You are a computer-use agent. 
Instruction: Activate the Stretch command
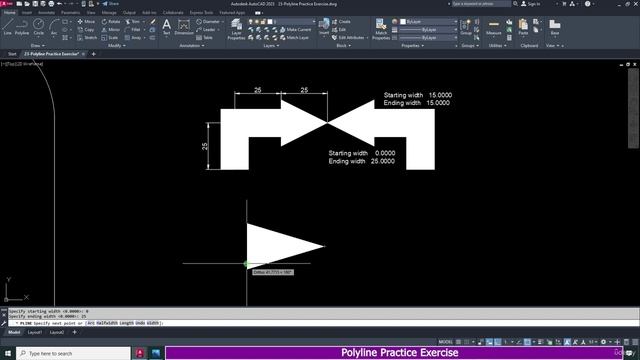coord(87,38)
